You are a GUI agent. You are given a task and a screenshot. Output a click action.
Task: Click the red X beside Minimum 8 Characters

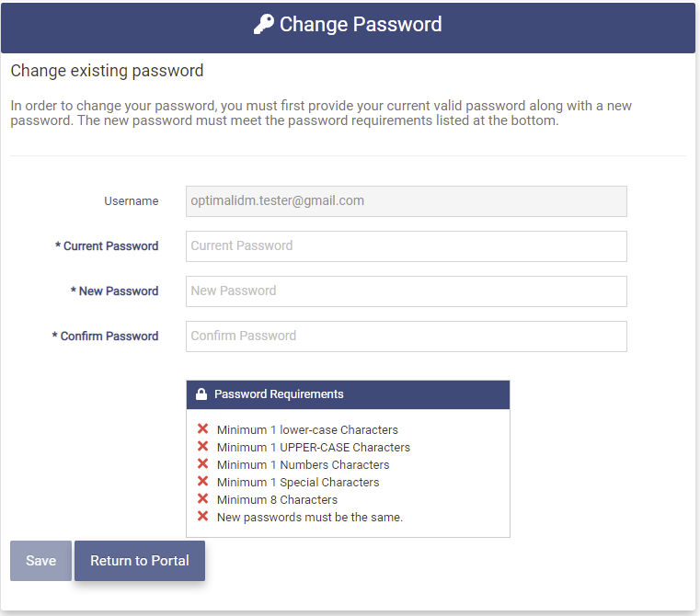pos(202,499)
